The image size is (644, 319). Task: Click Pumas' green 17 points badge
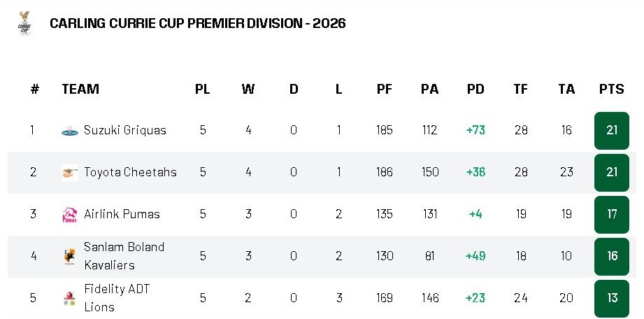click(612, 214)
